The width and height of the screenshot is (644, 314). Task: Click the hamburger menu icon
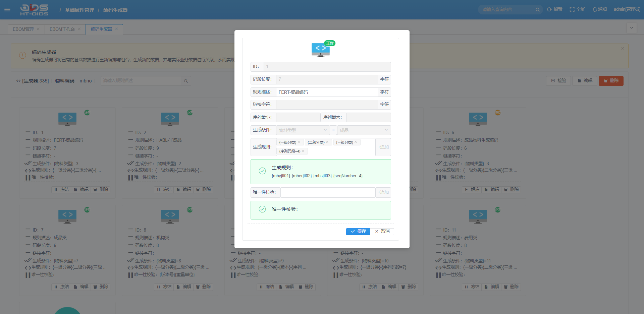(7, 10)
